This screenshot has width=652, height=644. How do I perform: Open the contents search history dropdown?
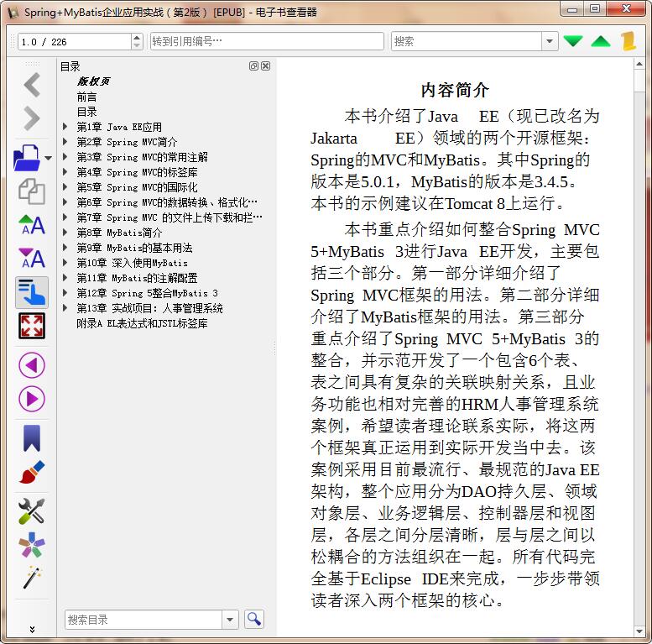click(x=230, y=620)
